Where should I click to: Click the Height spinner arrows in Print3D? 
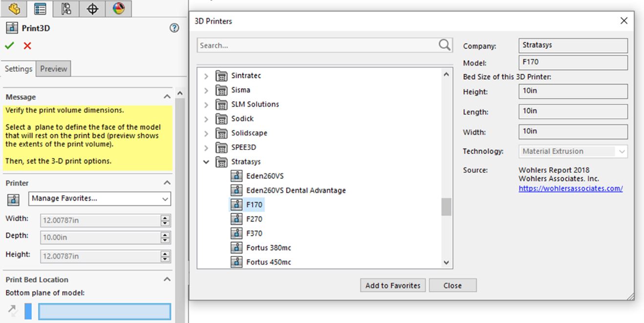[166, 256]
